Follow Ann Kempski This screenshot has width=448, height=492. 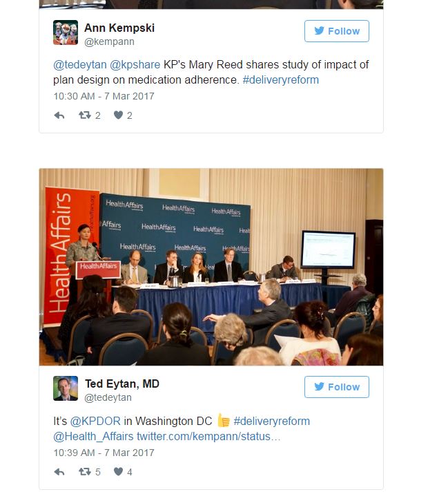click(336, 31)
